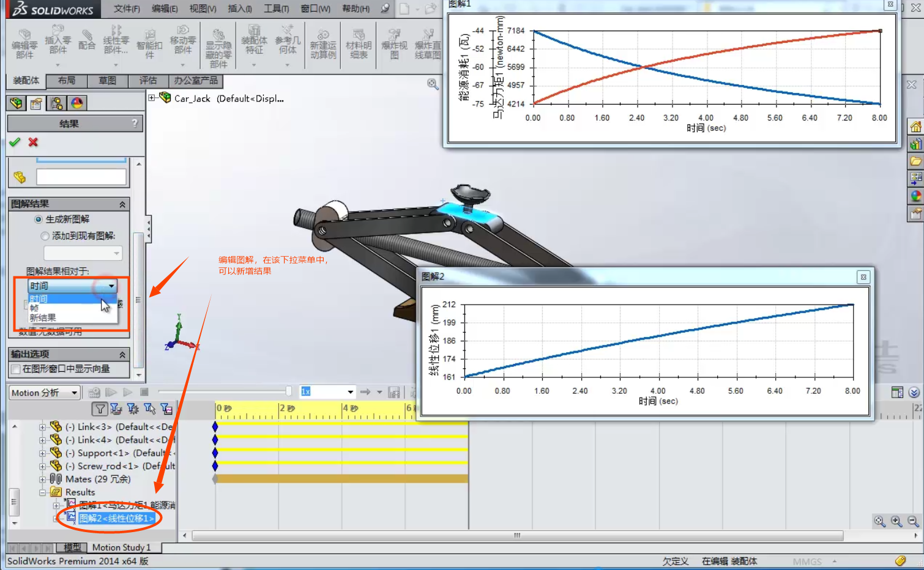This screenshot has height=570, width=924.
Task: Cancel using the red X button
Action: [32, 142]
